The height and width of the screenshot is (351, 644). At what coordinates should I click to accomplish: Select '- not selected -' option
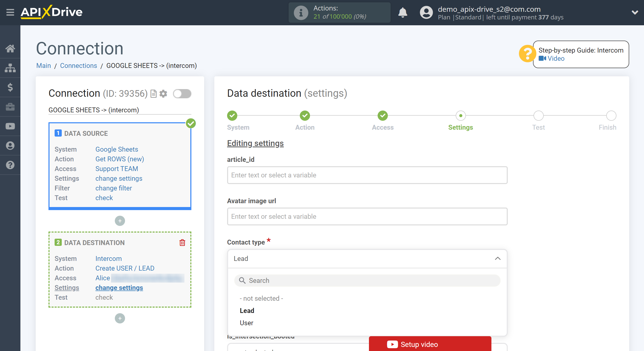(261, 298)
